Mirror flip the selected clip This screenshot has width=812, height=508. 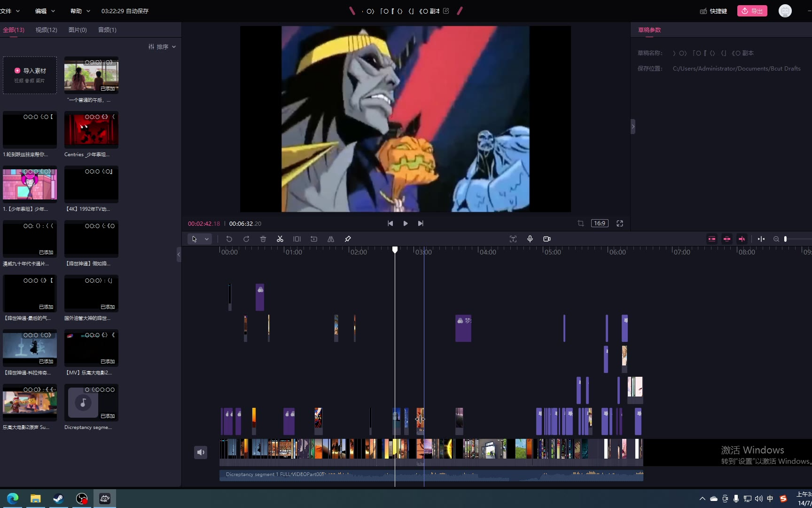pos(331,239)
